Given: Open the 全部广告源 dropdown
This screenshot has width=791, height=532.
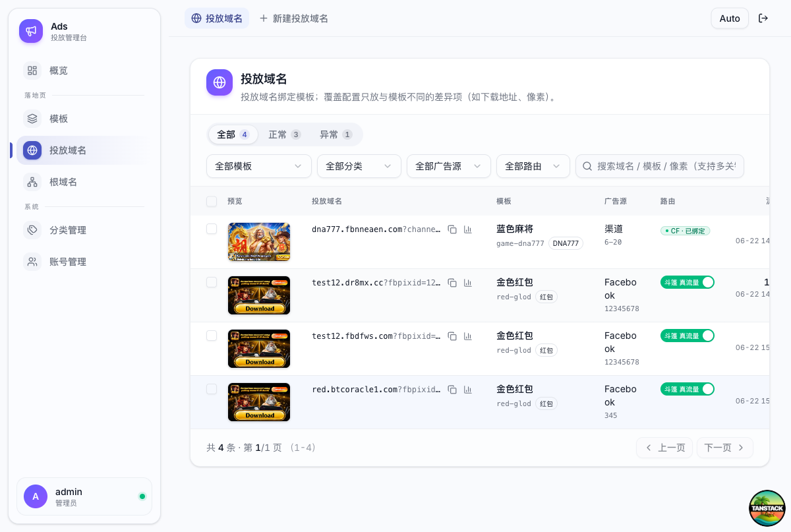Looking at the screenshot, I should pyautogui.click(x=449, y=166).
